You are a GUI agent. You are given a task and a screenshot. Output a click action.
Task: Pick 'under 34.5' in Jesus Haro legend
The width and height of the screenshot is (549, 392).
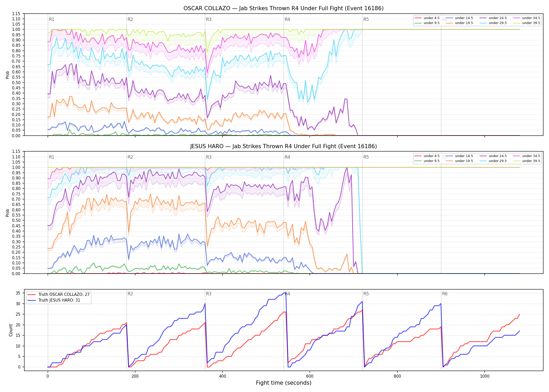[527, 156]
